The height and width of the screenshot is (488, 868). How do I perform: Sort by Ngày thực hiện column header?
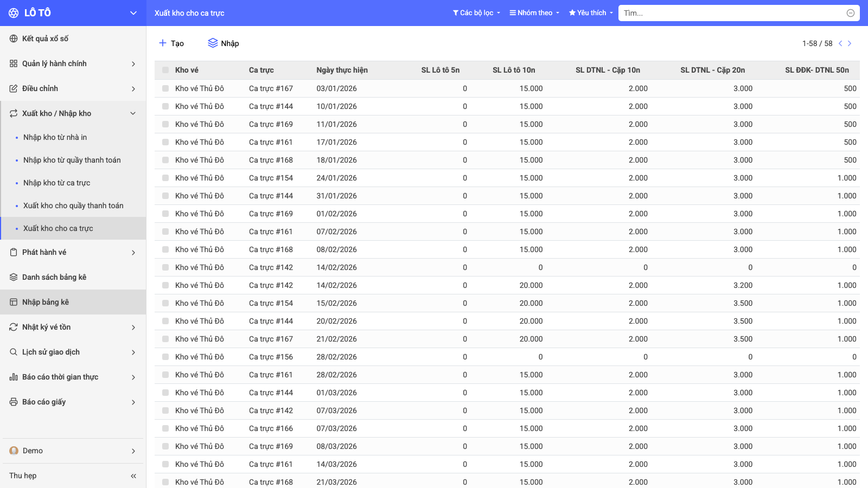342,70
